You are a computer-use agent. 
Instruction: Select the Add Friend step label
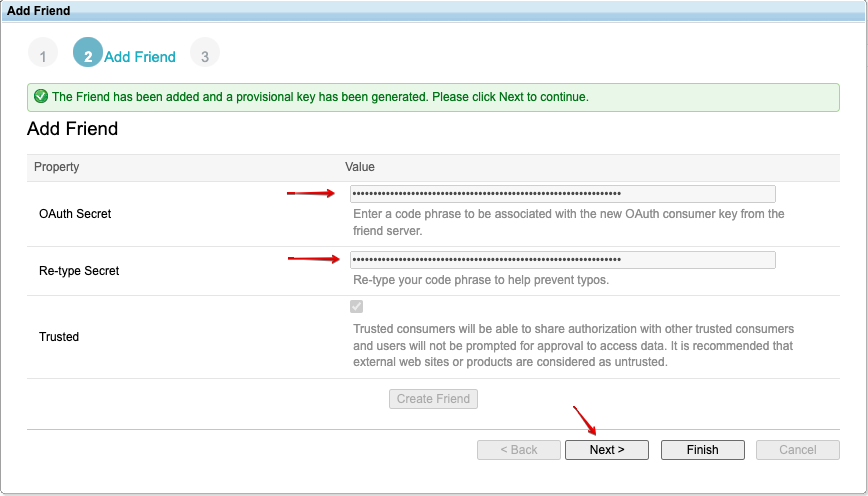tap(140, 57)
